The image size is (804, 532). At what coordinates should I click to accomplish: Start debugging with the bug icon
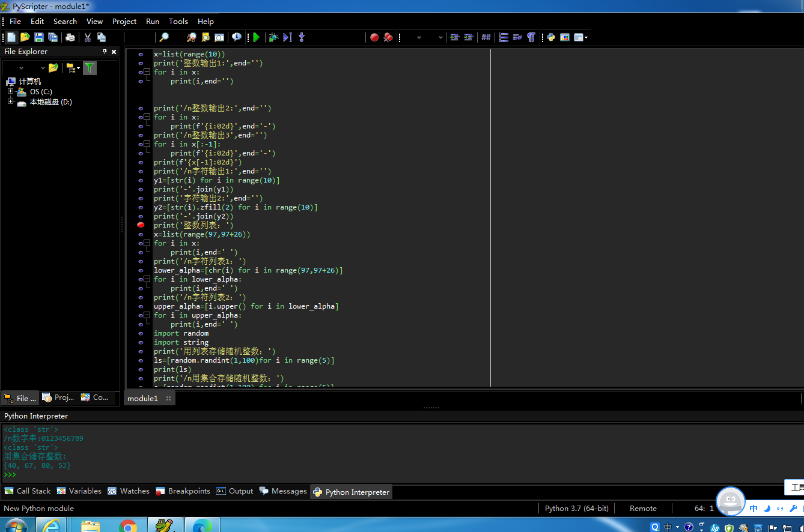point(273,37)
